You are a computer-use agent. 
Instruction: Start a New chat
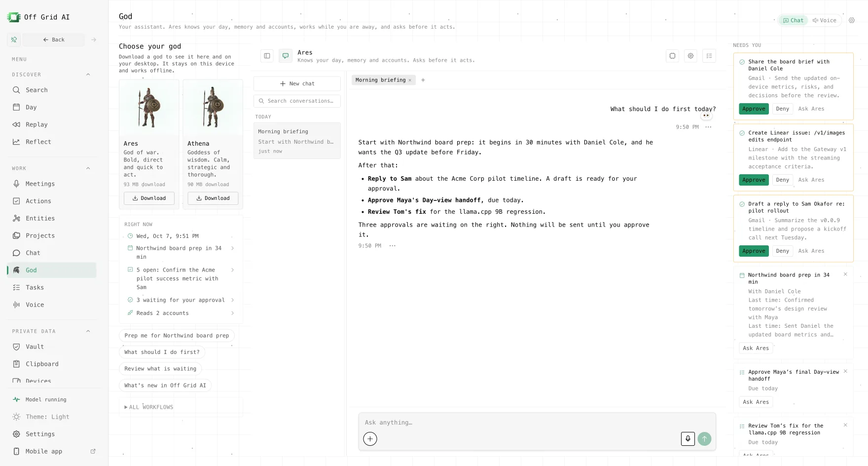click(297, 83)
